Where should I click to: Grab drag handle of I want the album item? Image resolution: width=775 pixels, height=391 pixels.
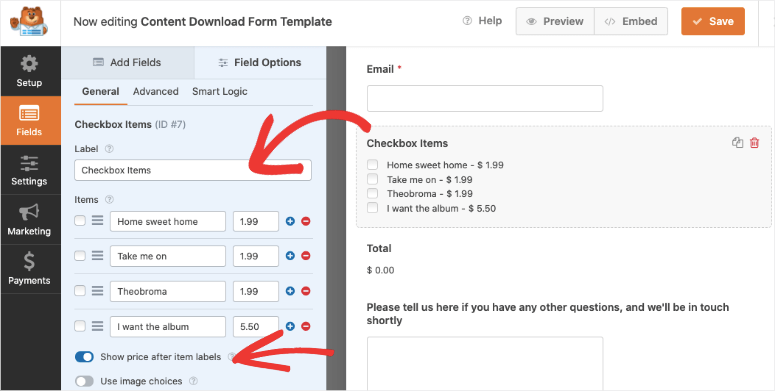pos(97,326)
